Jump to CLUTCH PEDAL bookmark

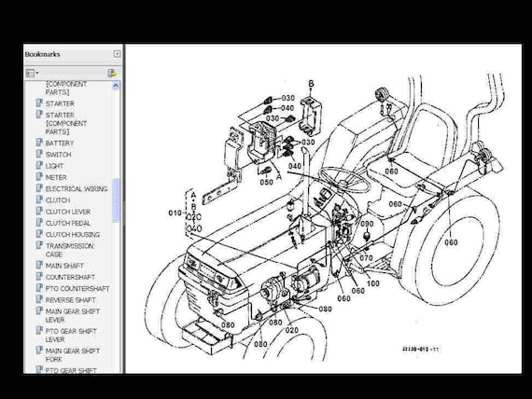68,223
